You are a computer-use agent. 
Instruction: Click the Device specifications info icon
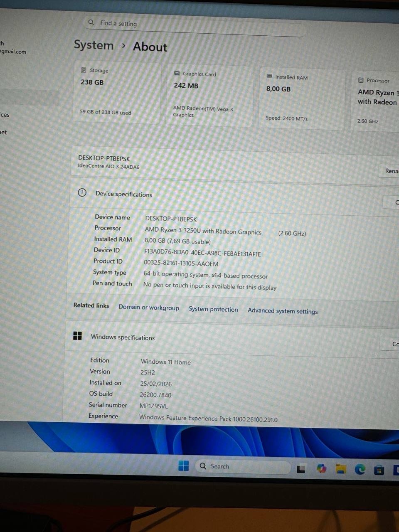coord(82,192)
